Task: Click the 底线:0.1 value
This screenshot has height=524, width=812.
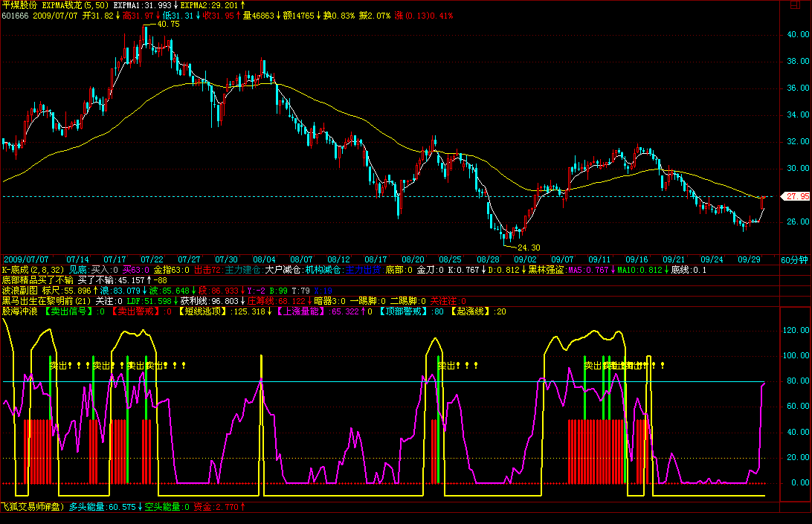Action: pyautogui.click(x=689, y=270)
